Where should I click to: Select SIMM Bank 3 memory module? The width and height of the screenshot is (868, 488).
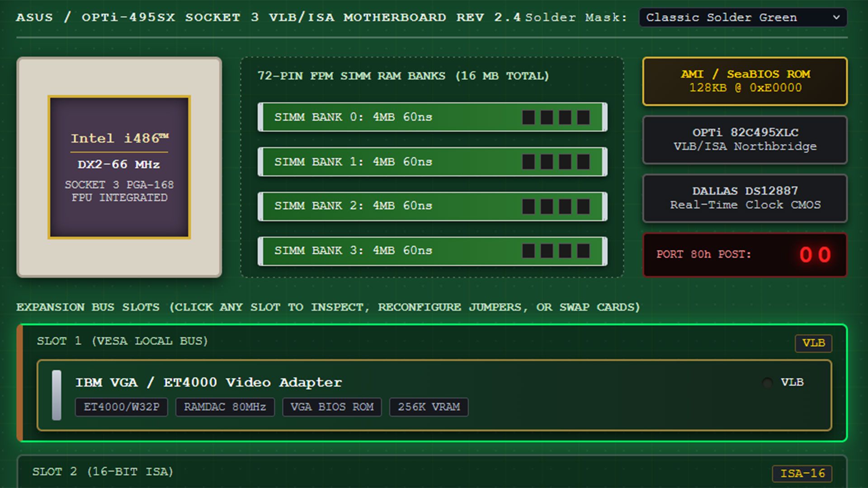(x=433, y=251)
